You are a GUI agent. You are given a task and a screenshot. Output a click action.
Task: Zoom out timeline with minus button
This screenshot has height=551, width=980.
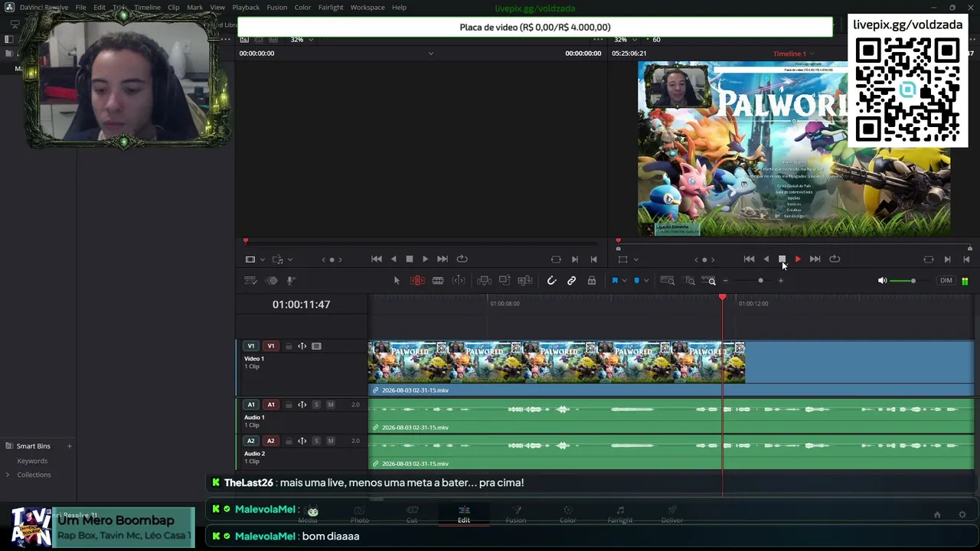click(726, 281)
